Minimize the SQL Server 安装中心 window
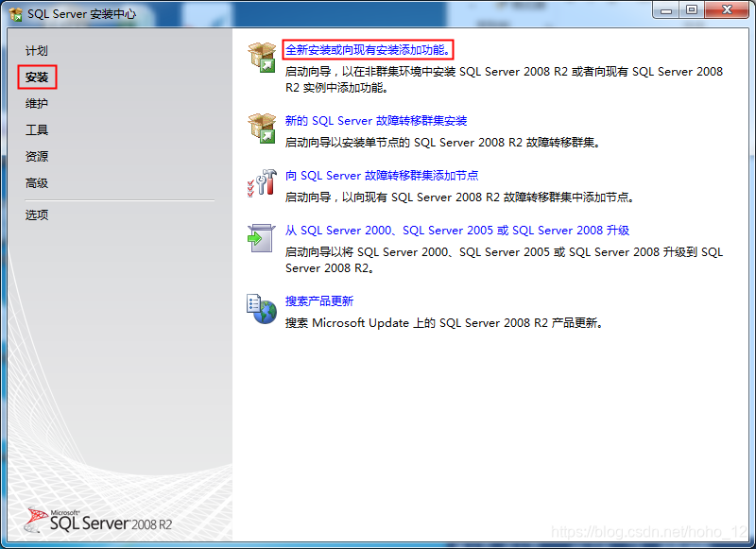The height and width of the screenshot is (549, 756). (x=666, y=10)
